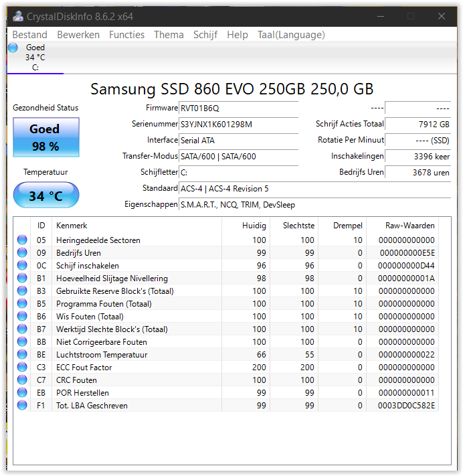Screen dimensions: 463x476
Task: Click the Huidig column header
Action: [246, 226]
